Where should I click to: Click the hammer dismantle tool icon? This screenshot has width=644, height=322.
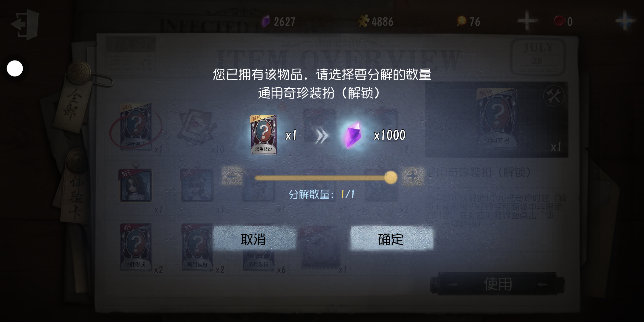pyautogui.click(x=554, y=96)
